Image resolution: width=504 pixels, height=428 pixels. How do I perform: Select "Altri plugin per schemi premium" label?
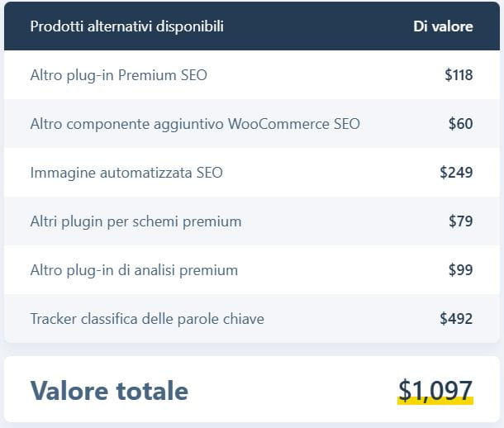coord(136,221)
